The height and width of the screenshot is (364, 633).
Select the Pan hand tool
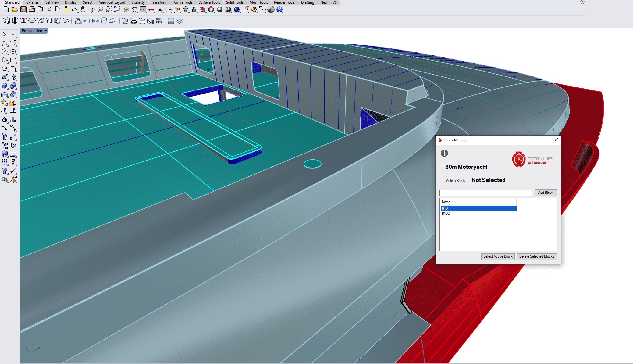83,10
